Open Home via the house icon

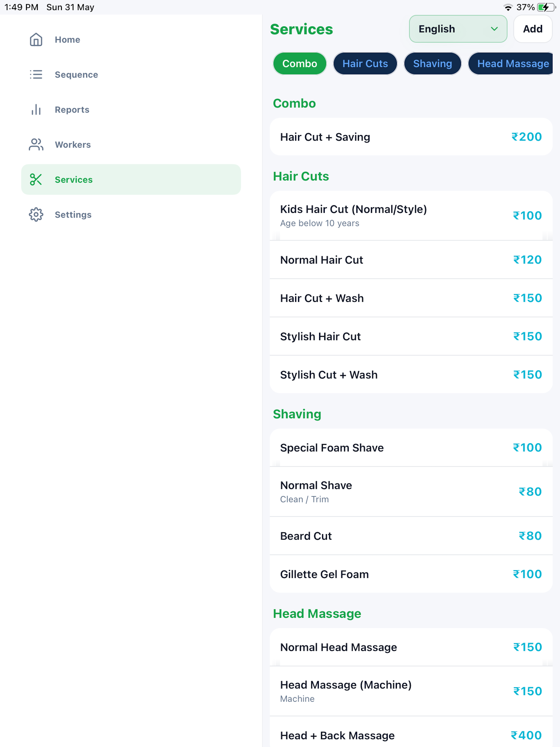click(36, 40)
